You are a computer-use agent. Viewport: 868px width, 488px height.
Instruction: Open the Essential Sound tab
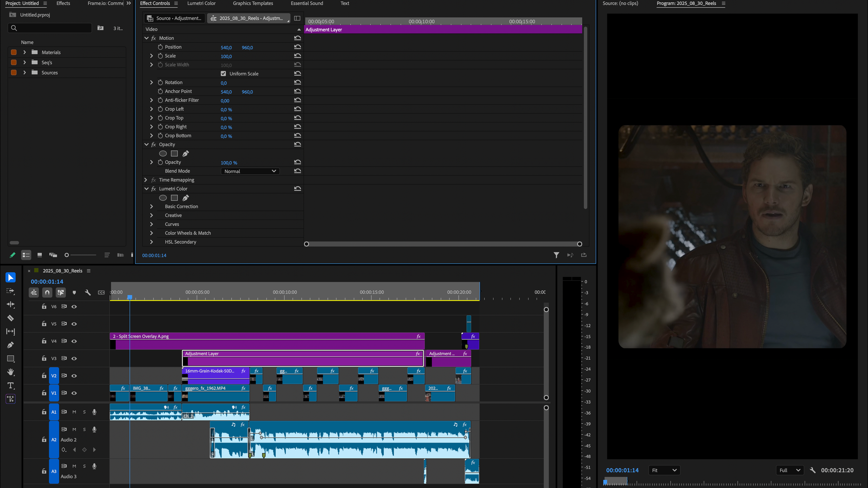307,3
